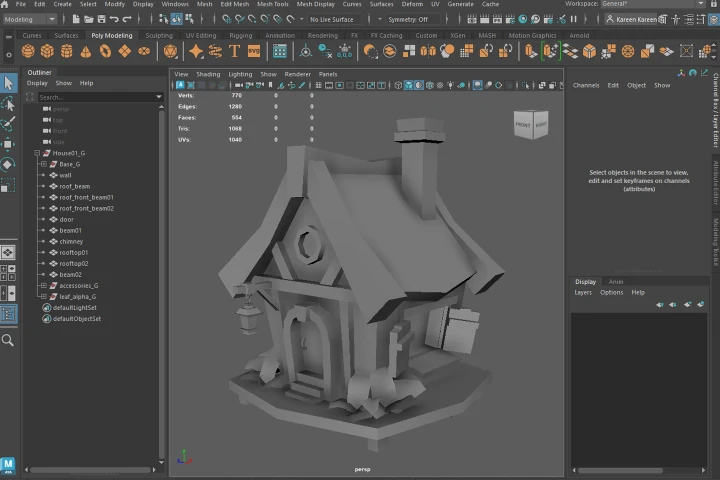Viewport: 720px width, 480px height.
Task: Toggle the pause viewport button in the status line
Action: pyautogui.click(x=574, y=19)
